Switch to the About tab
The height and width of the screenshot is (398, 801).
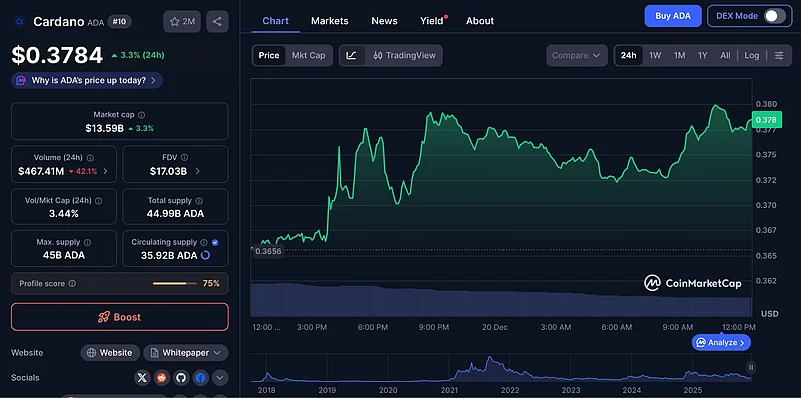point(480,21)
